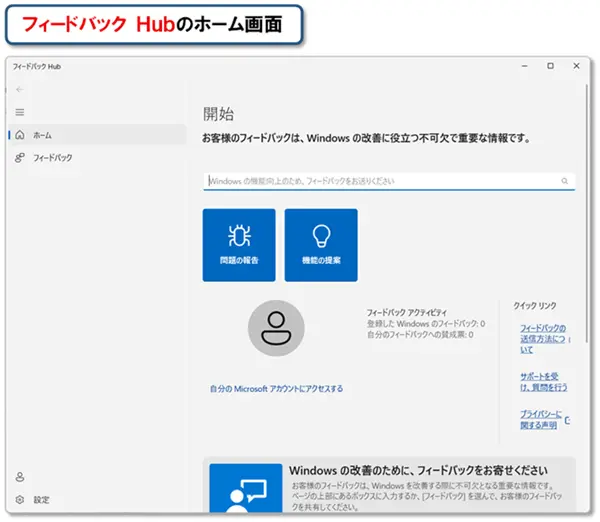Open the hamburger navigation menu
The image size is (600, 522).
20,112
